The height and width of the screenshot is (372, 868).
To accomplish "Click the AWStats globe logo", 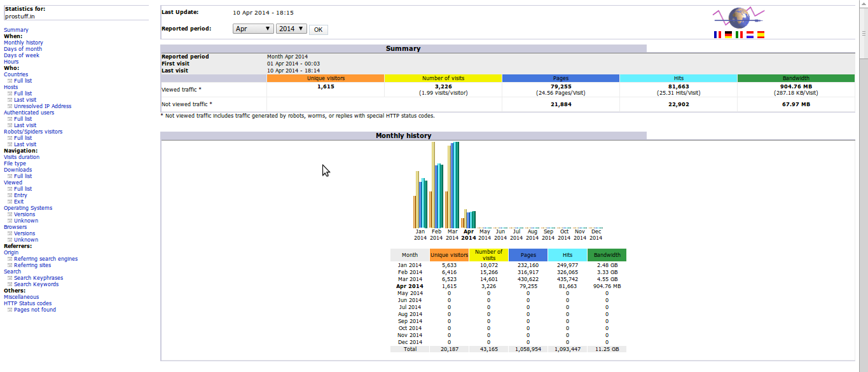I will tap(738, 18).
